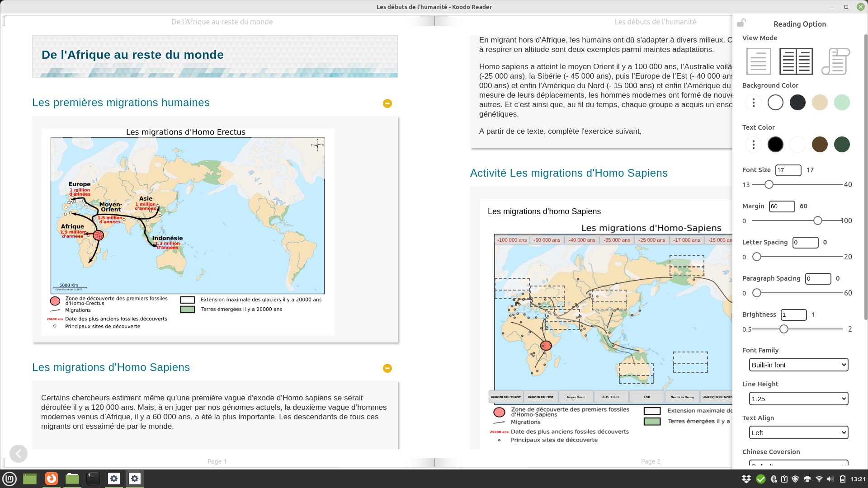This screenshot has width=868, height=488.
Task: Open the file manager taskbar icon
Action: [x=72, y=479]
